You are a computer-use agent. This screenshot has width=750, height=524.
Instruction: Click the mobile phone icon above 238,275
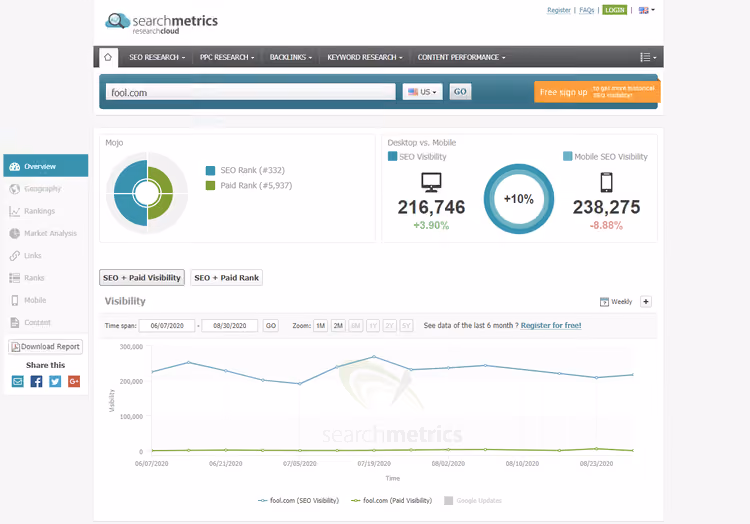coord(607,182)
